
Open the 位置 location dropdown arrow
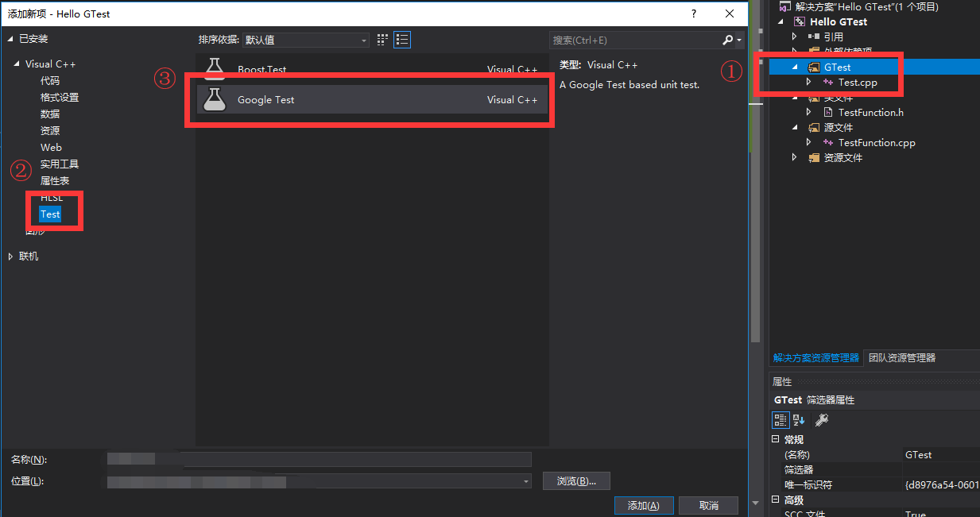[x=525, y=480]
